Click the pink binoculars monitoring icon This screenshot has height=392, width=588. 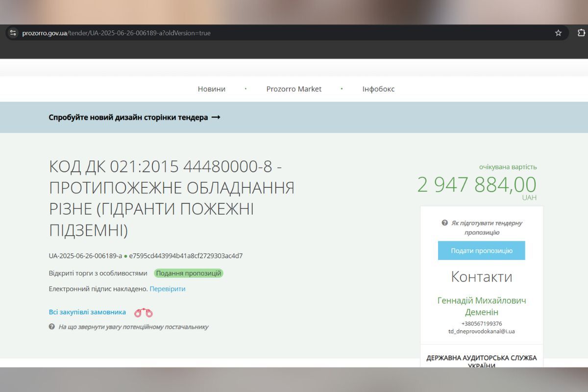tap(143, 312)
